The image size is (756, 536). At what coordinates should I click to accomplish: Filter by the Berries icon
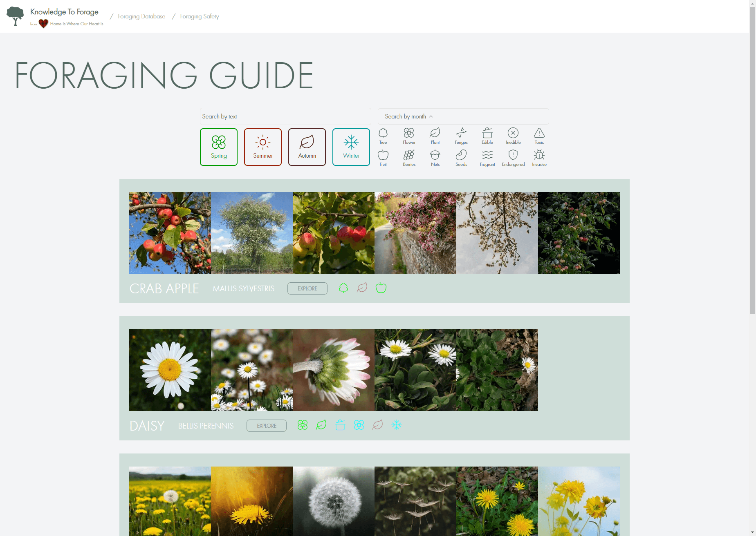tap(409, 158)
